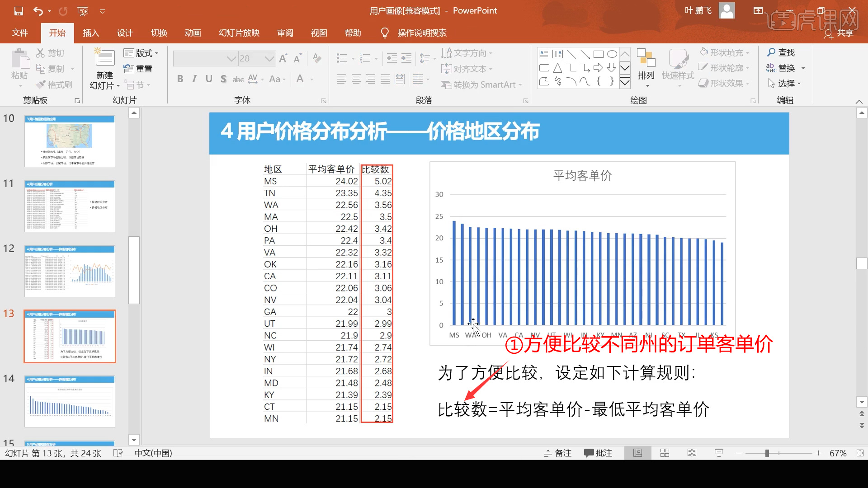Open the Section (节) dropdown
The width and height of the screenshot is (868, 488).
[x=137, y=84]
